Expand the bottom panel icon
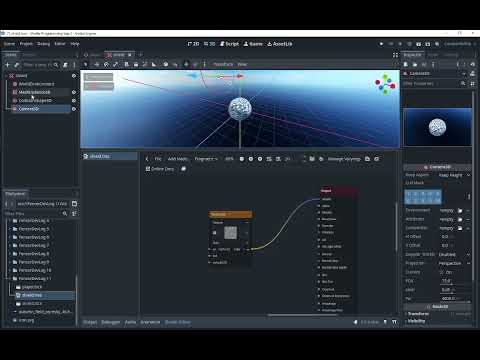 point(395,322)
